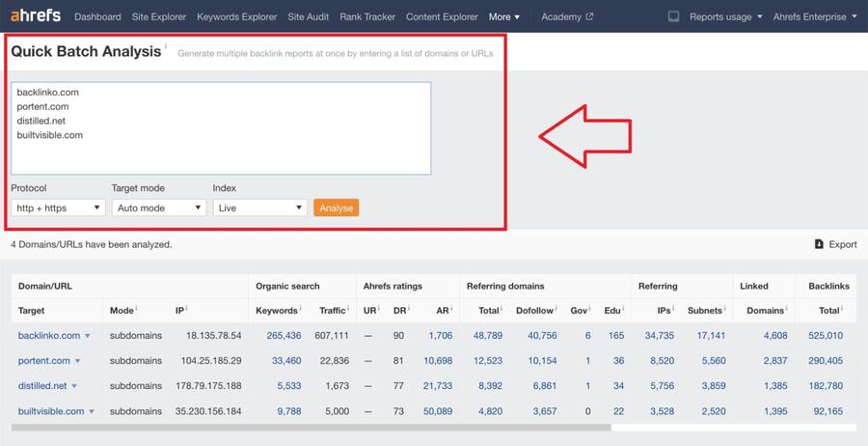The height and width of the screenshot is (446, 868).
Task: Open Content Explorer
Action: tap(442, 16)
